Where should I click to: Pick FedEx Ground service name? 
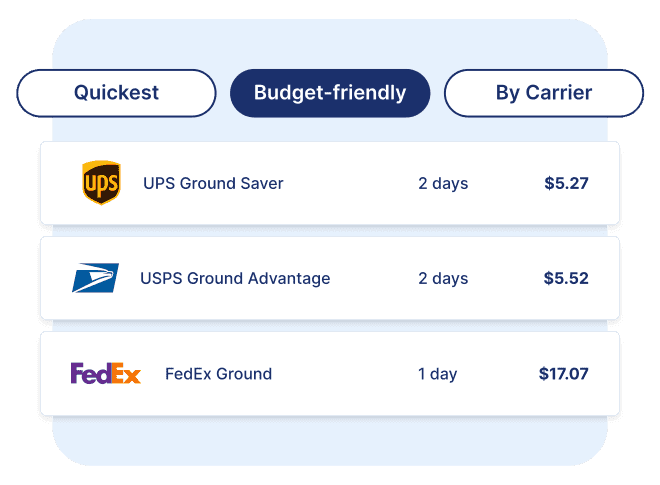218,374
